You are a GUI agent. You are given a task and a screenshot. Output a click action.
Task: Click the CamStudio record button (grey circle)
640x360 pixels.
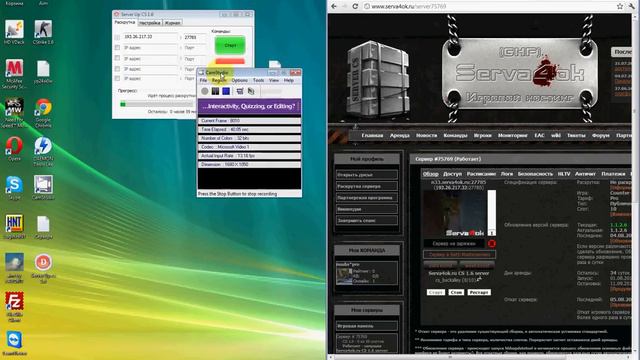coord(204,91)
